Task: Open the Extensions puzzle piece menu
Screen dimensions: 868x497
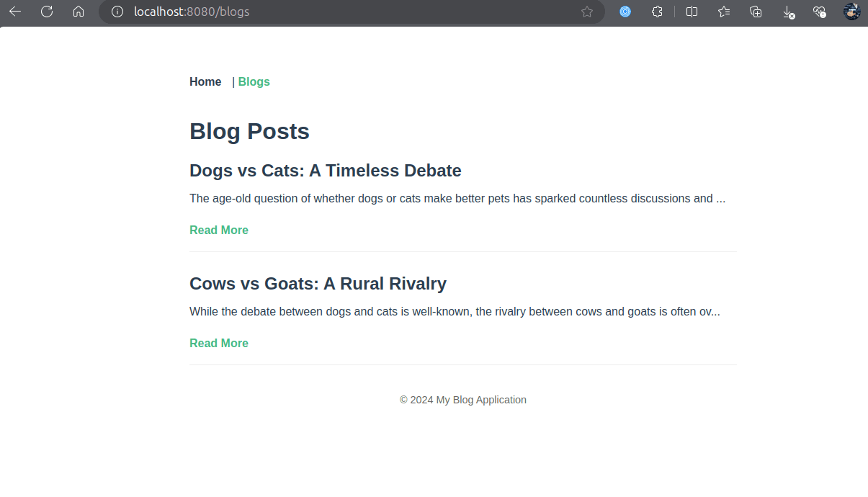Action: [x=657, y=12]
